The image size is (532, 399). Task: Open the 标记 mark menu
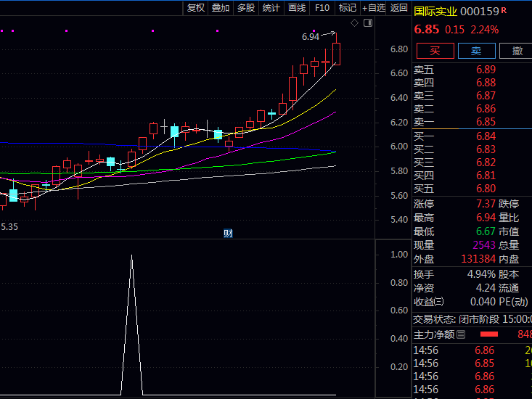click(x=348, y=8)
